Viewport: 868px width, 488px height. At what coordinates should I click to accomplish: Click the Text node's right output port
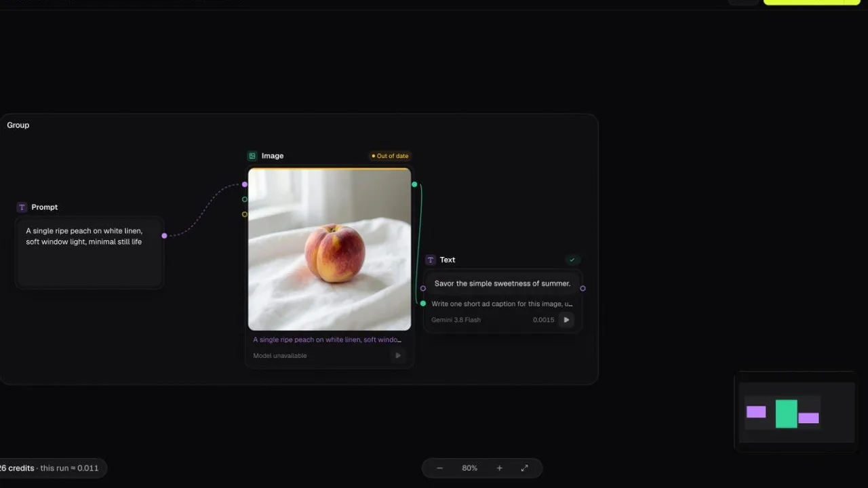point(583,288)
